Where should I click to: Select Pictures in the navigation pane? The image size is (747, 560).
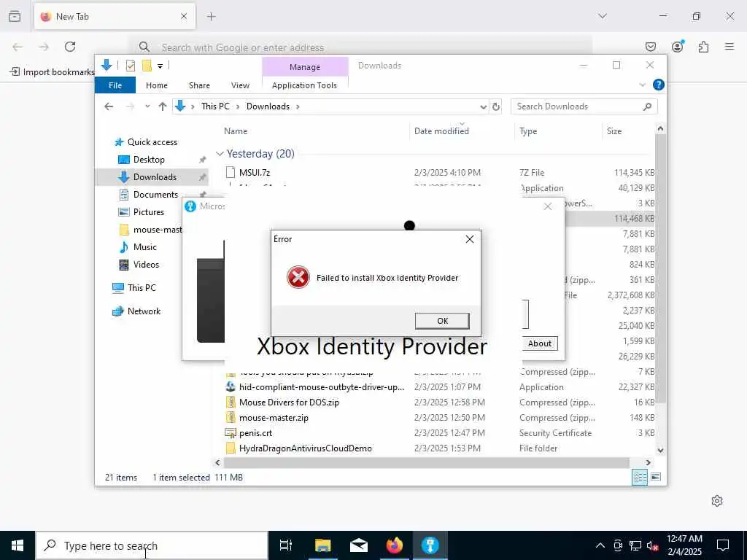point(148,212)
